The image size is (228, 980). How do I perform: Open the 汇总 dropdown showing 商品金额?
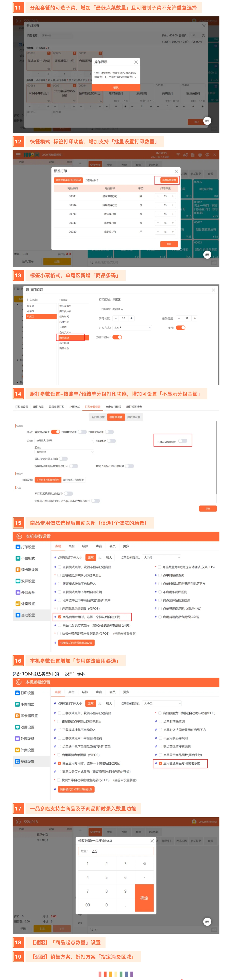coord(64,452)
